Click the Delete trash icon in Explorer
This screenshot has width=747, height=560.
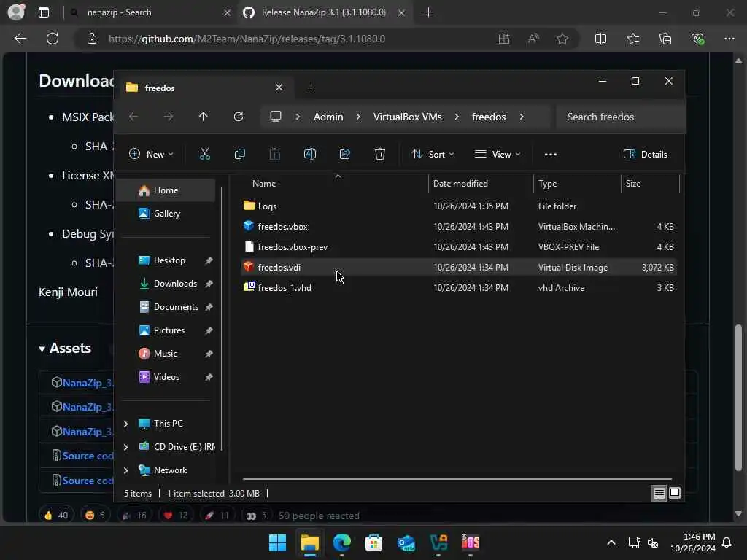[379, 154]
